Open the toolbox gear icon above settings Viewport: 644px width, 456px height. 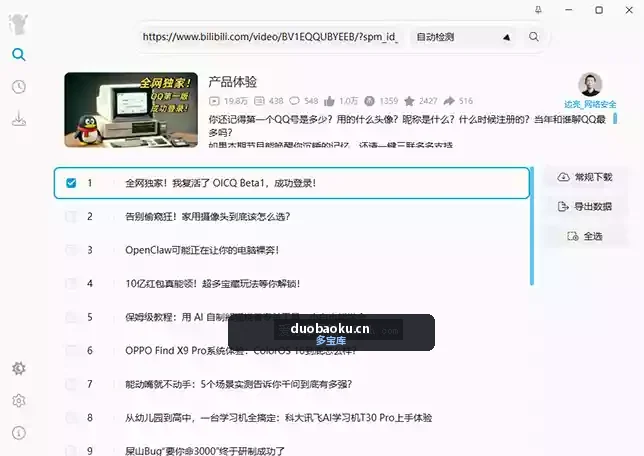[18, 368]
